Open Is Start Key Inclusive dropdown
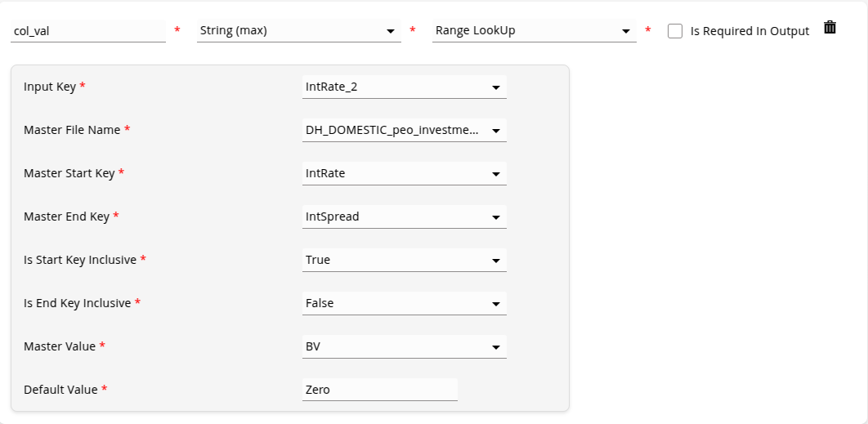The image size is (868, 424). 404,260
